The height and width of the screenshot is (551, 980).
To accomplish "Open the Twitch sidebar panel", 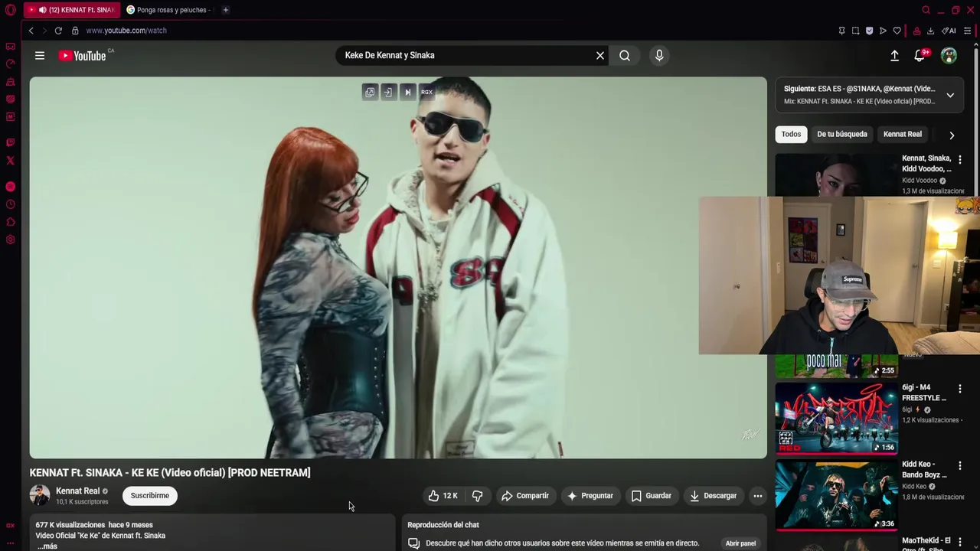I will pos(10,142).
